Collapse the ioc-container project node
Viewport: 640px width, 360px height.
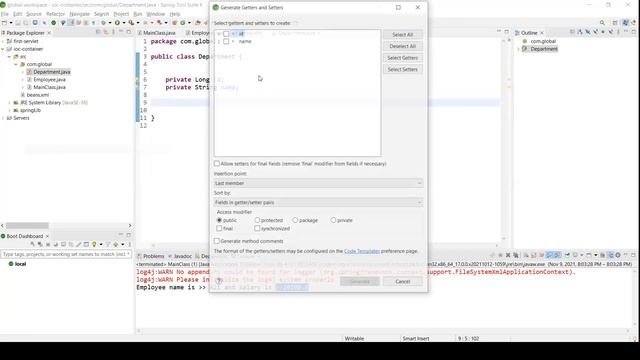coord(3,49)
